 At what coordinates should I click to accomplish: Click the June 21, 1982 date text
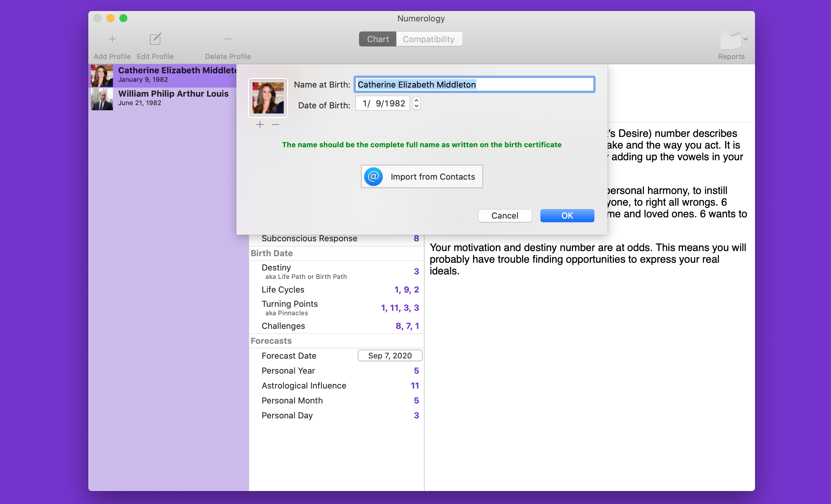tap(140, 103)
